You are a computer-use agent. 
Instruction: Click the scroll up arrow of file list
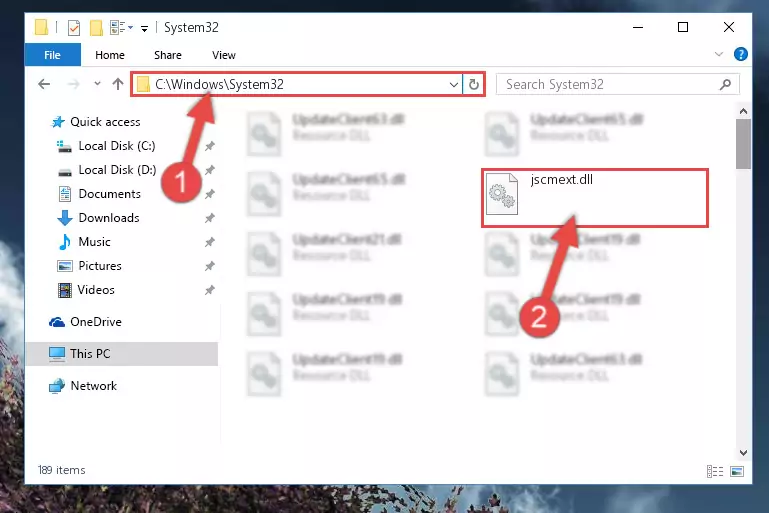tap(743, 111)
